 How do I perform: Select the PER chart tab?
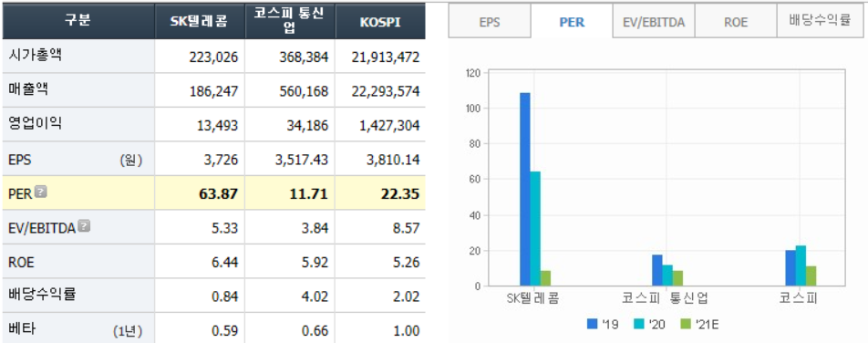[x=572, y=22]
